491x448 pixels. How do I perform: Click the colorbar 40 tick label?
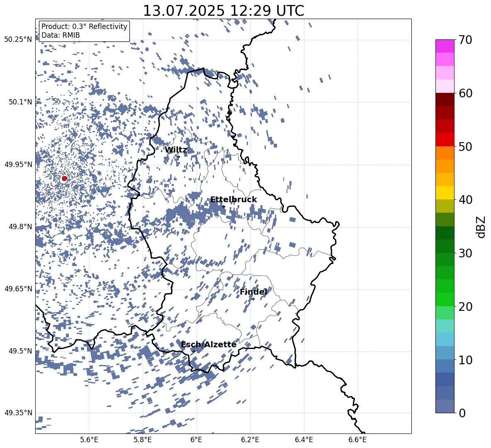coord(465,200)
